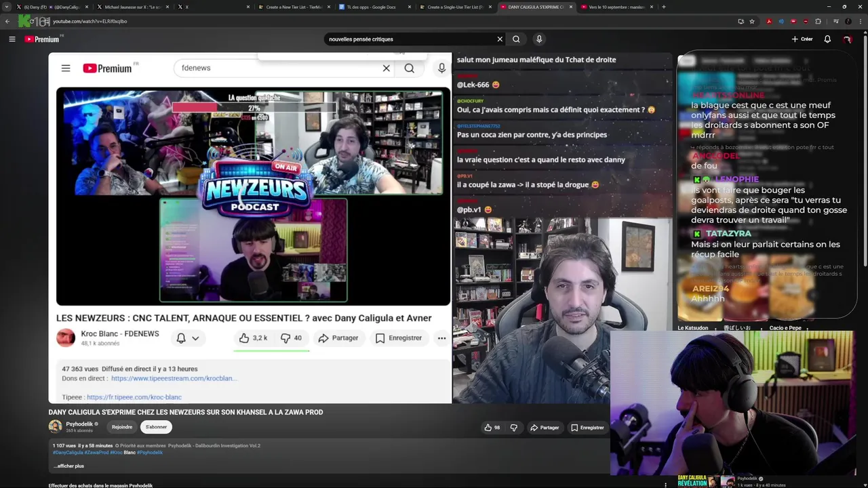Subscribe with the S'abonner button
The image size is (868, 488).
click(x=156, y=427)
